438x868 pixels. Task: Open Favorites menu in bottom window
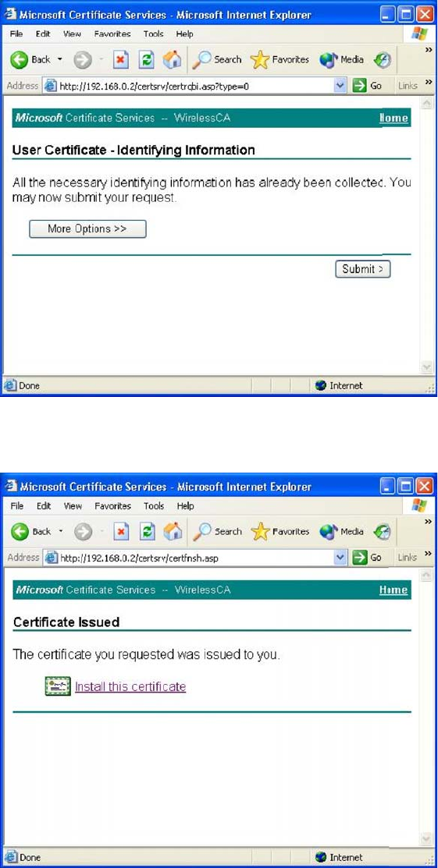112,506
